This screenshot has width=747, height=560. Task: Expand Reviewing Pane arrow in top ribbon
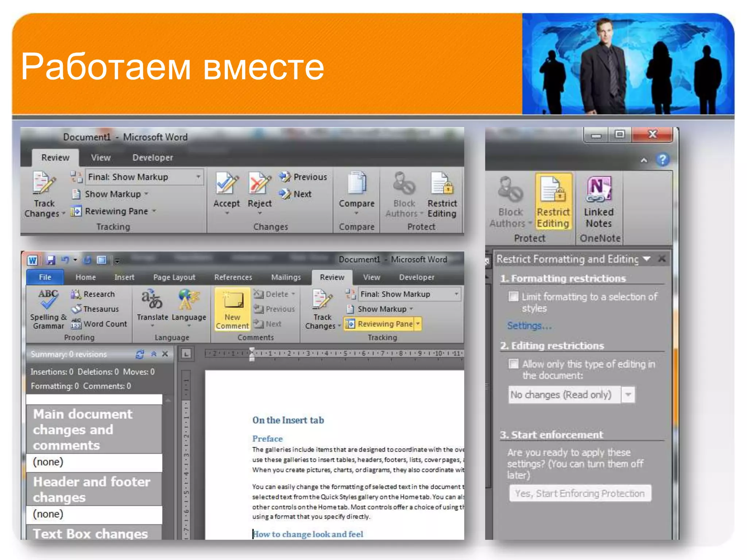(x=154, y=211)
